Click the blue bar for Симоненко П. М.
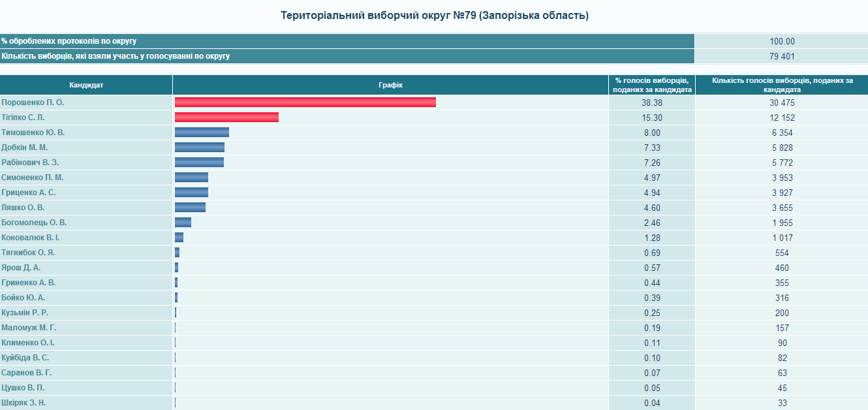 pyautogui.click(x=191, y=178)
